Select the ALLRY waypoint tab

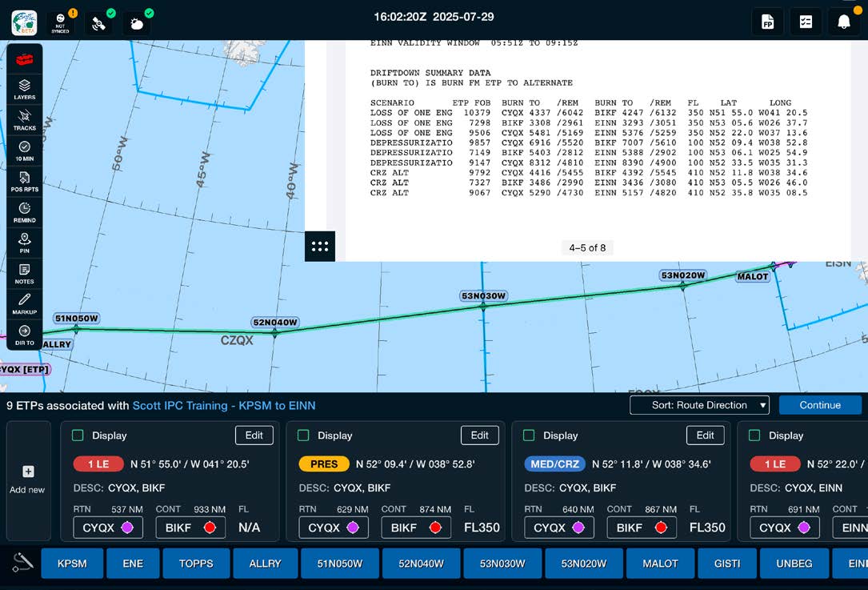265,564
